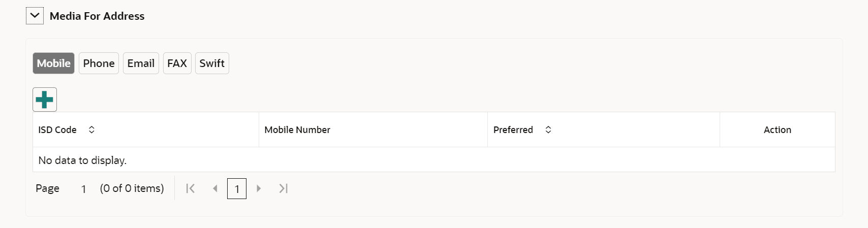Jump to the last page
Screen dimensions: 868x228
pyautogui.click(x=284, y=188)
